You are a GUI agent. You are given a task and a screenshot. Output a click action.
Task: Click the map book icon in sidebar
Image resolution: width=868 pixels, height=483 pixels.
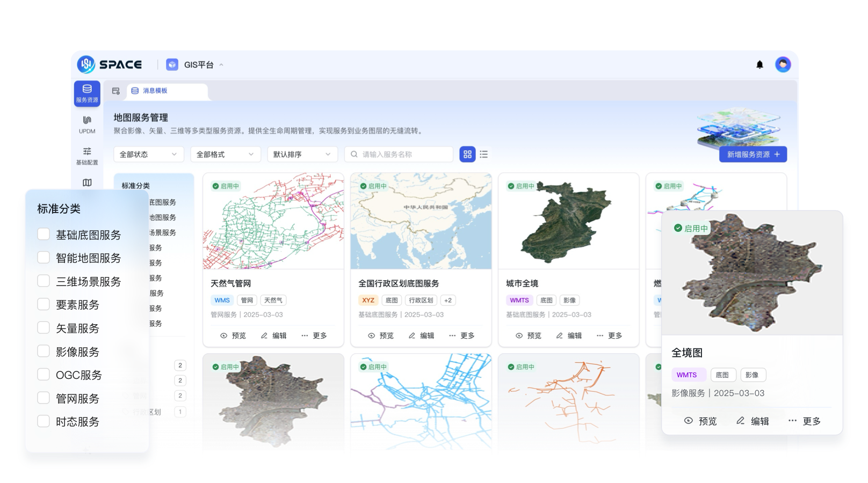click(86, 182)
